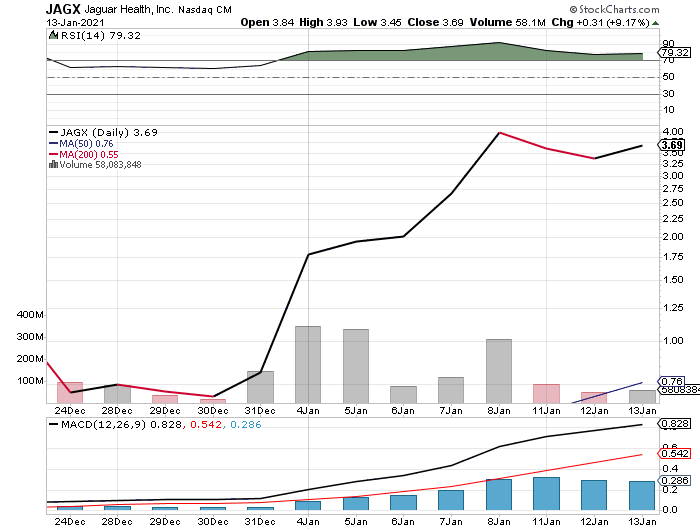Click the Volume 58,083,848 legend text
The width and height of the screenshot is (700, 530).
[100, 165]
